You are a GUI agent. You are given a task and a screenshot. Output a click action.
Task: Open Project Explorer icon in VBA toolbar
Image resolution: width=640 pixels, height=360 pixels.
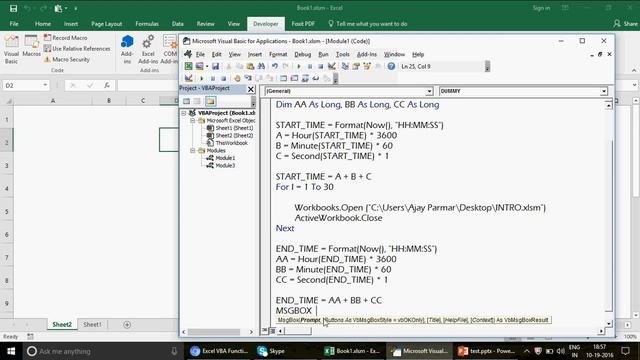coord(345,66)
